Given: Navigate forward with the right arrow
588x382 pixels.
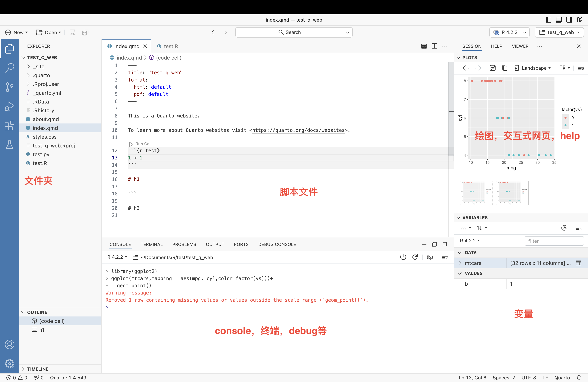Looking at the screenshot, I should (x=226, y=32).
